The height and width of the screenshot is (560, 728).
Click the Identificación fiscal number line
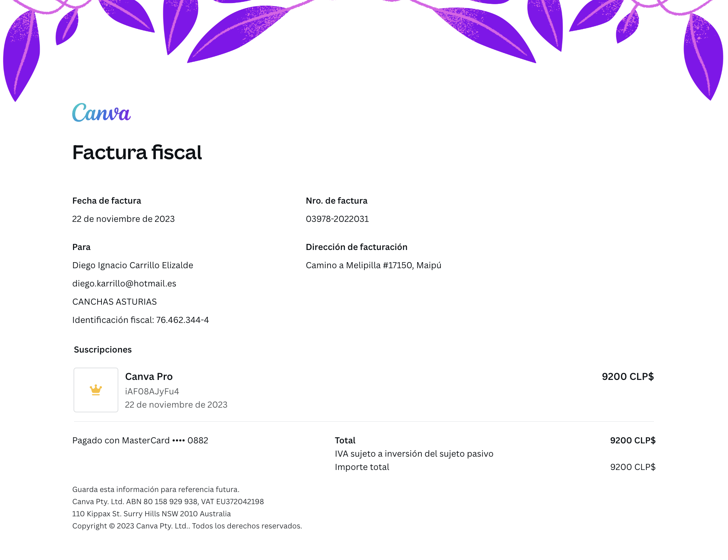[140, 320]
